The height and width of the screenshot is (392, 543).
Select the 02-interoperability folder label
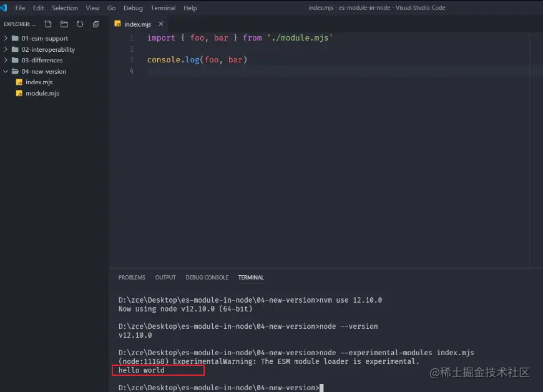(x=48, y=49)
